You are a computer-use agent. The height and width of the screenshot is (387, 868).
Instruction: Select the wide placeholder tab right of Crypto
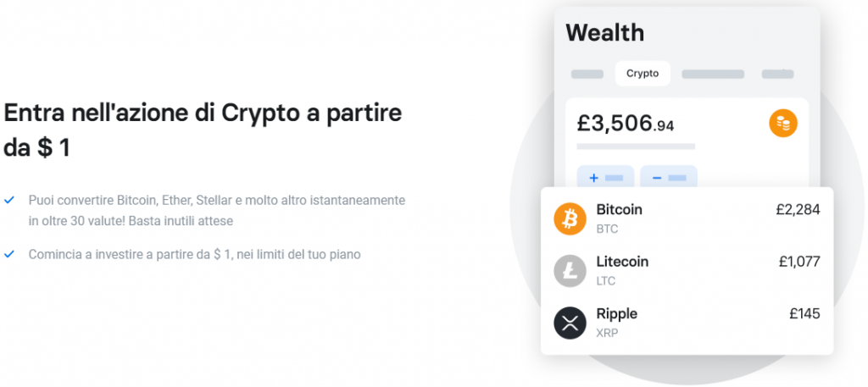[713, 74]
